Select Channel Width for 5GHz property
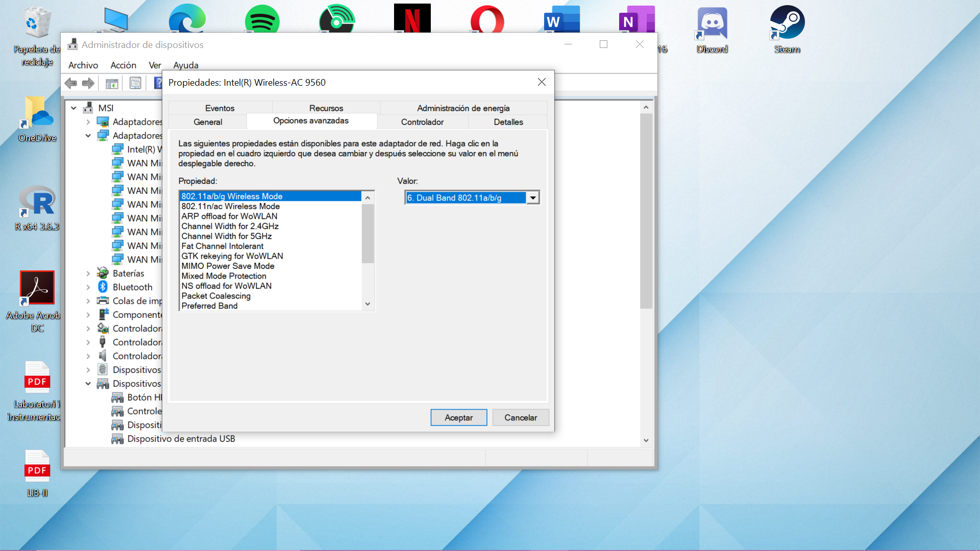 [x=227, y=236]
